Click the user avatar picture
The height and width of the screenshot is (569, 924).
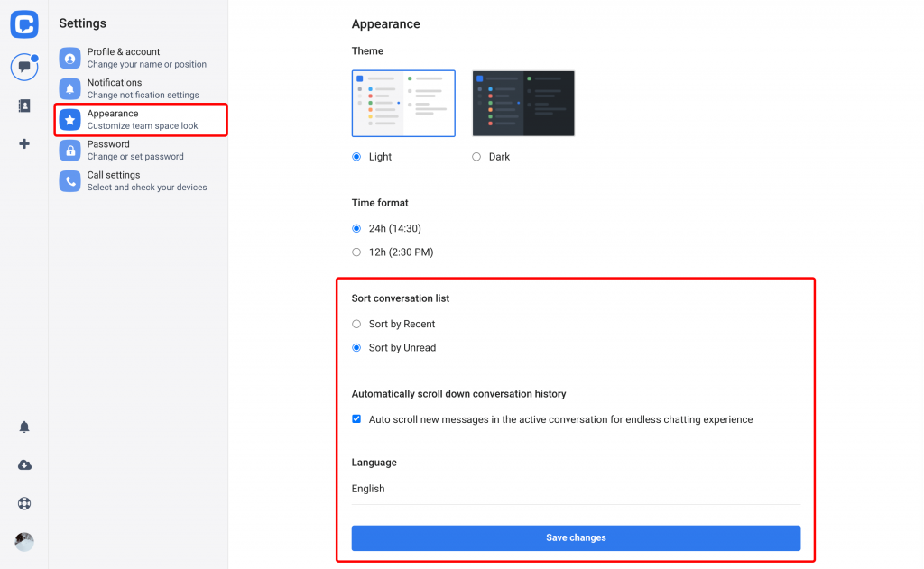click(24, 541)
